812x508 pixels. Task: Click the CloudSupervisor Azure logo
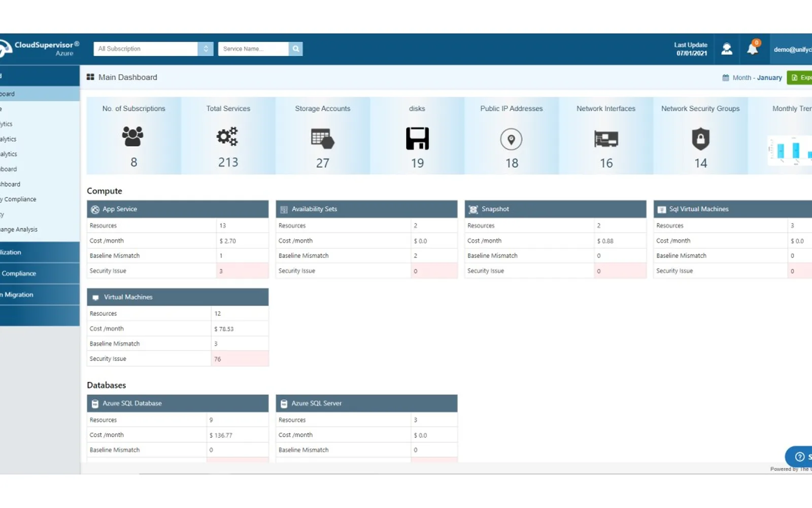pos(40,49)
